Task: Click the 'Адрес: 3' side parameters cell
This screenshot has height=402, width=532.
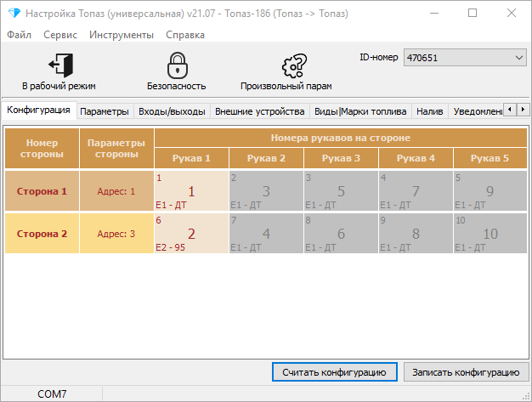Action: 116,234
